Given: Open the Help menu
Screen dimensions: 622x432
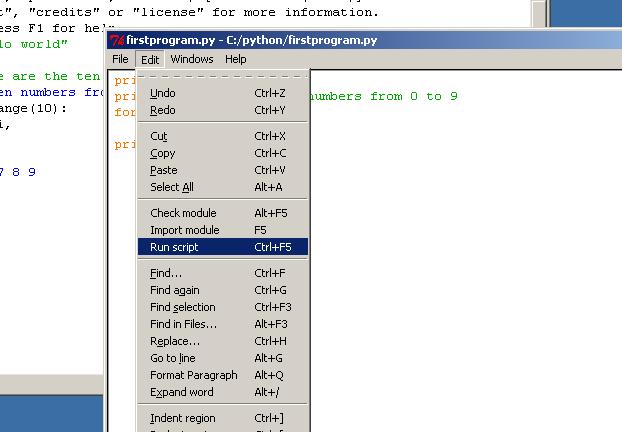Looking at the screenshot, I should pyautogui.click(x=235, y=59).
